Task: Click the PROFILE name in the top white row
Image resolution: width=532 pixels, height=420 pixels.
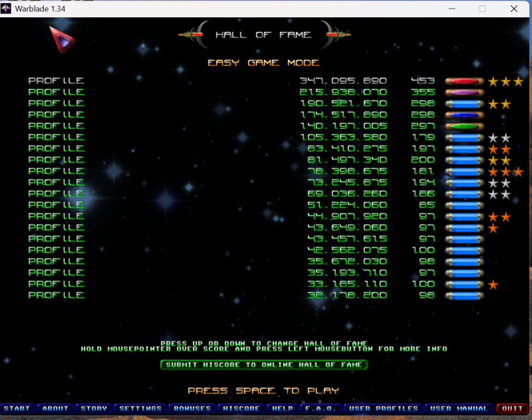Action: 57,80
